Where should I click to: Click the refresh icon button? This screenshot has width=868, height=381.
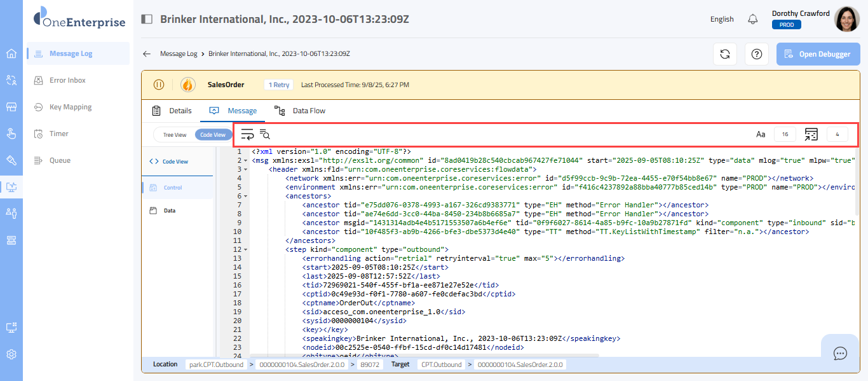coord(724,54)
